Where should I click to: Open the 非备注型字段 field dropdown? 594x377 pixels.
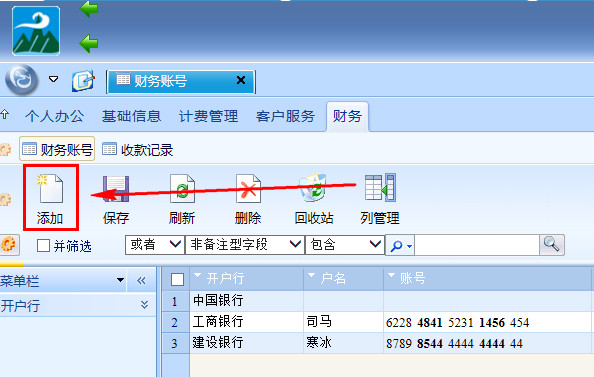click(245, 244)
